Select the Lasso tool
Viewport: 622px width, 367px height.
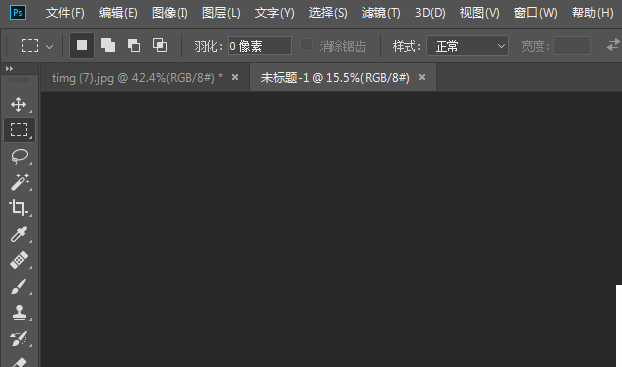(19, 156)
